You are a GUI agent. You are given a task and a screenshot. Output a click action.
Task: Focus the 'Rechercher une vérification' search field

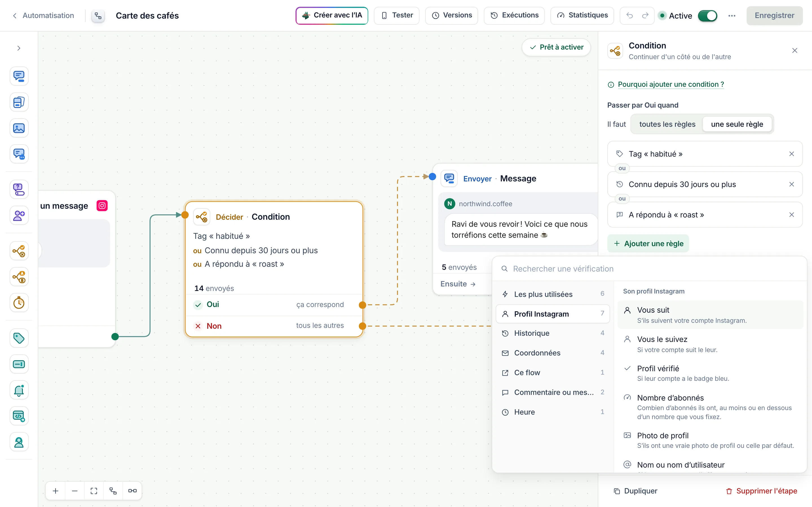tap(649, 269)
